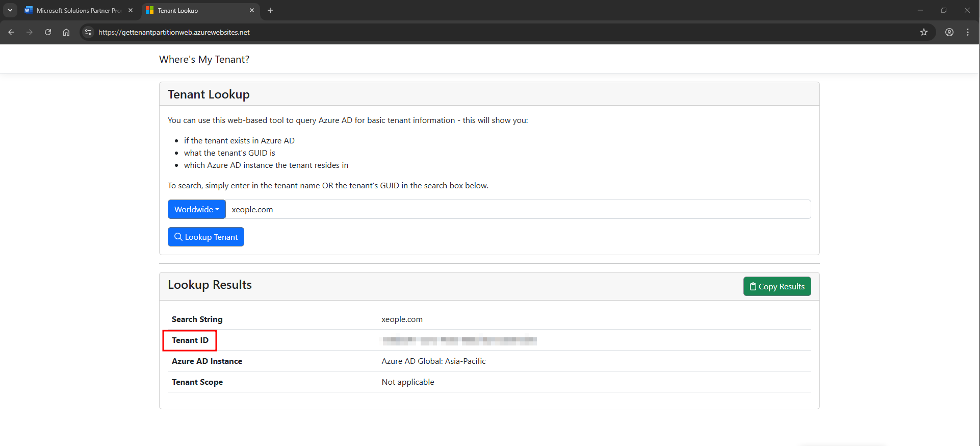This screenshot has width=980, height=446.
Task: Bookmark this page with the star icon
Action: click(923, 32)
